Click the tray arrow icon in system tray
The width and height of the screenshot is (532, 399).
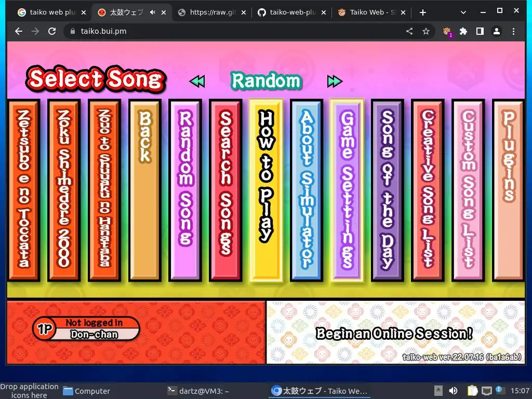pos(438,391)
